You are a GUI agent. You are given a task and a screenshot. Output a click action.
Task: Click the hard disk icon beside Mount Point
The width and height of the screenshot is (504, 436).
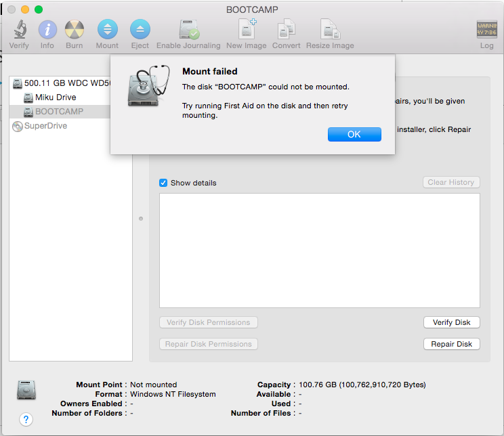coord(26,390)
